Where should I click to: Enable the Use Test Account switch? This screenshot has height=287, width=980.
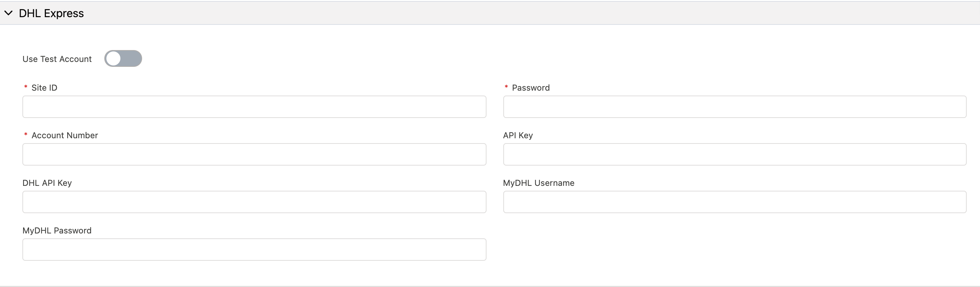coord(123,58)
